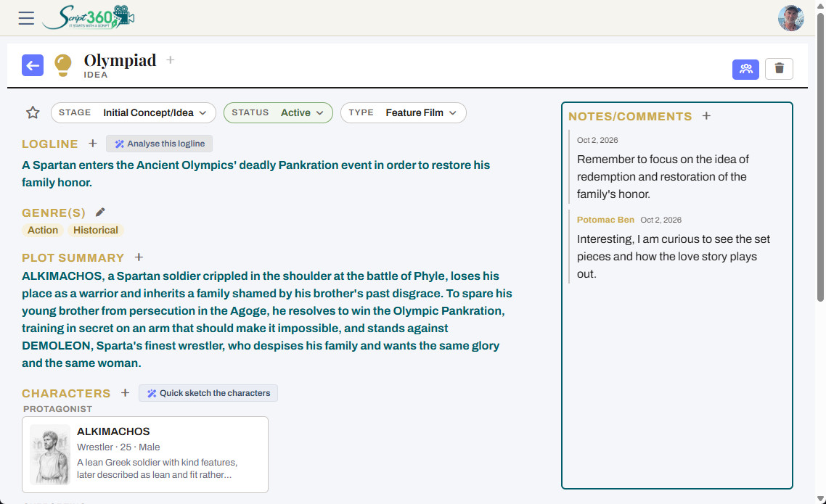Select the Action genre tag
The height and width of the screenshot is (504, 826).
(x=43, y=230)
